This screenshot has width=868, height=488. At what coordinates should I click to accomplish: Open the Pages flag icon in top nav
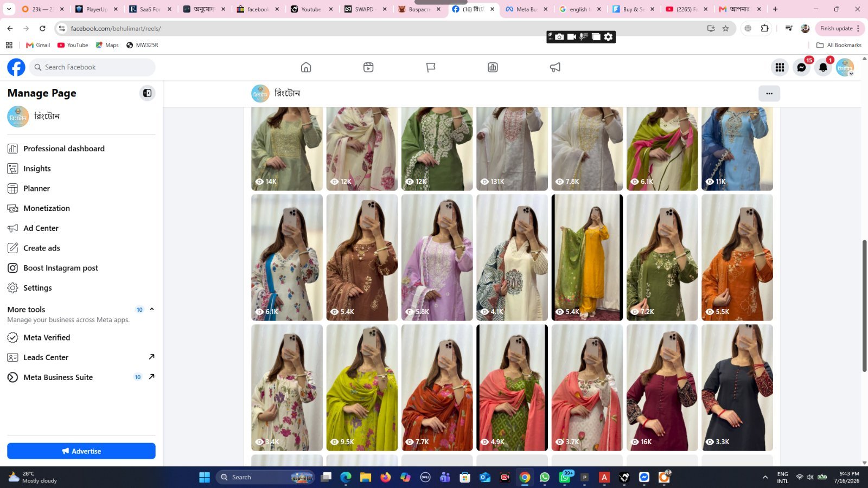coord(431,67)
